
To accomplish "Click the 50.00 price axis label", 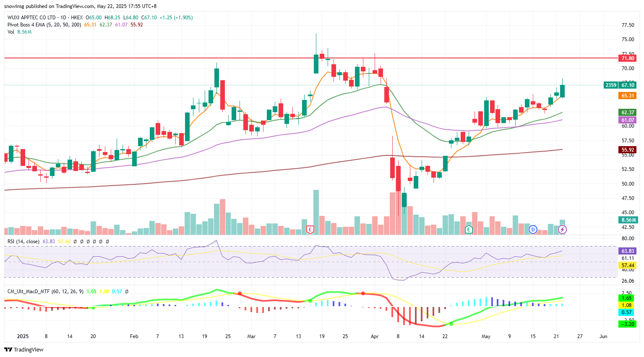I will coord(628,184).
